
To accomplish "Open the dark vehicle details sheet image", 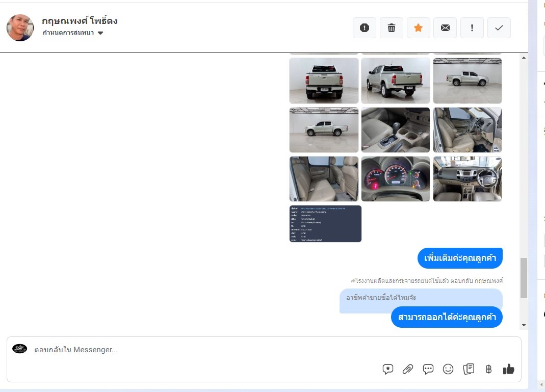I will pyautogui.click(x=325, y=224).
